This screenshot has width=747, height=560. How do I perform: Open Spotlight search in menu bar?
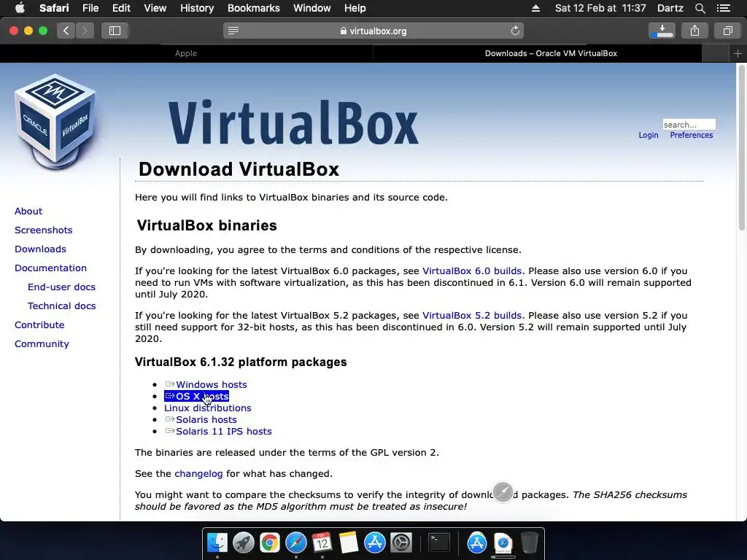700,8
